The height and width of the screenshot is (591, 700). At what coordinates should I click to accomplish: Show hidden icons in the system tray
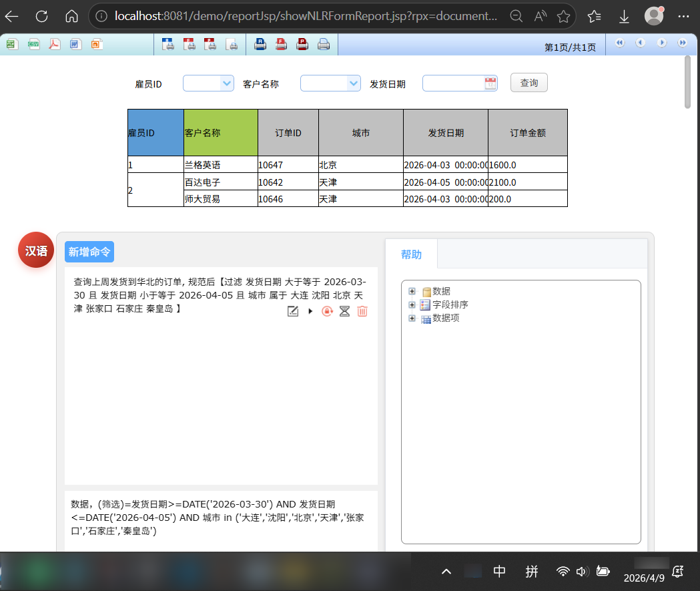click(446, 572)
